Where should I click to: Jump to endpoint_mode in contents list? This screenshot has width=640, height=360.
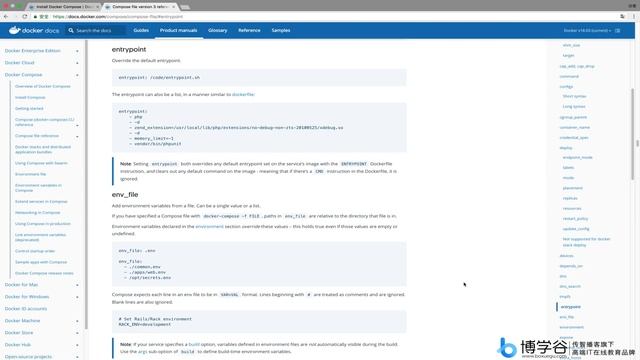pyautogui.click(x=578, y=158)
